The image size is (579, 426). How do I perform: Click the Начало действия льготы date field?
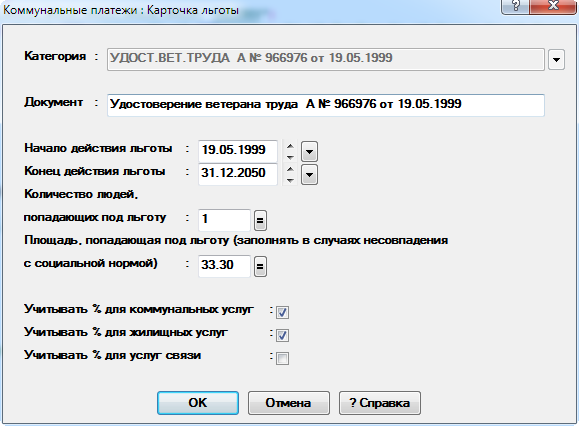pos(238,151)
